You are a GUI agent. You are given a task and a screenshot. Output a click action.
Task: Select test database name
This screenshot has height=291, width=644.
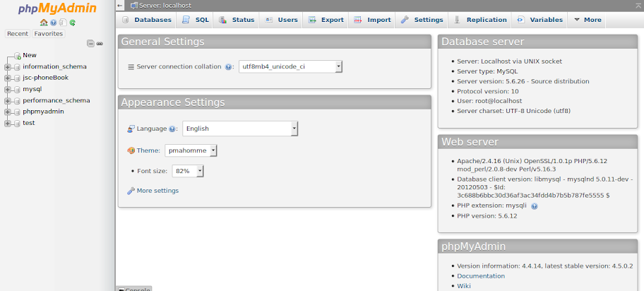coord(29,123)
